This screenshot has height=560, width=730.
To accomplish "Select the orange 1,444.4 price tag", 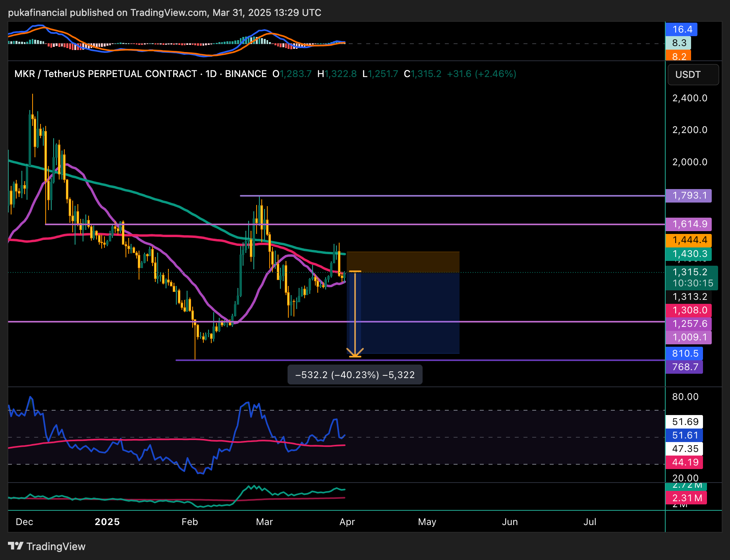I will (688, 240).
